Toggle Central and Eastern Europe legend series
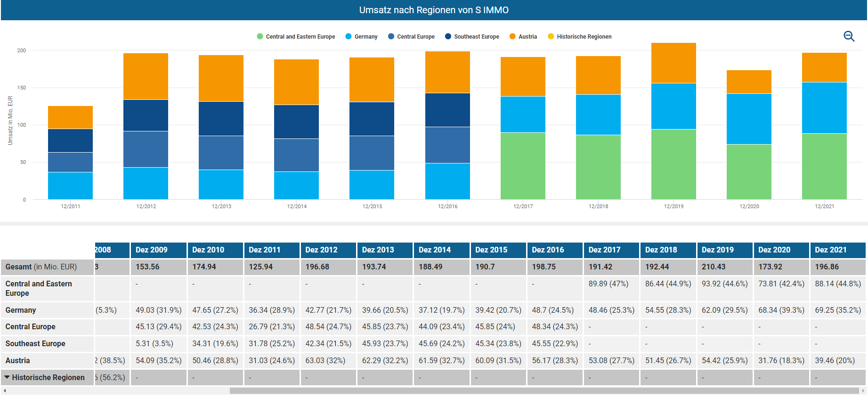Image resolution: width=868 pixels, height=398 pixels. coord(296,37)
